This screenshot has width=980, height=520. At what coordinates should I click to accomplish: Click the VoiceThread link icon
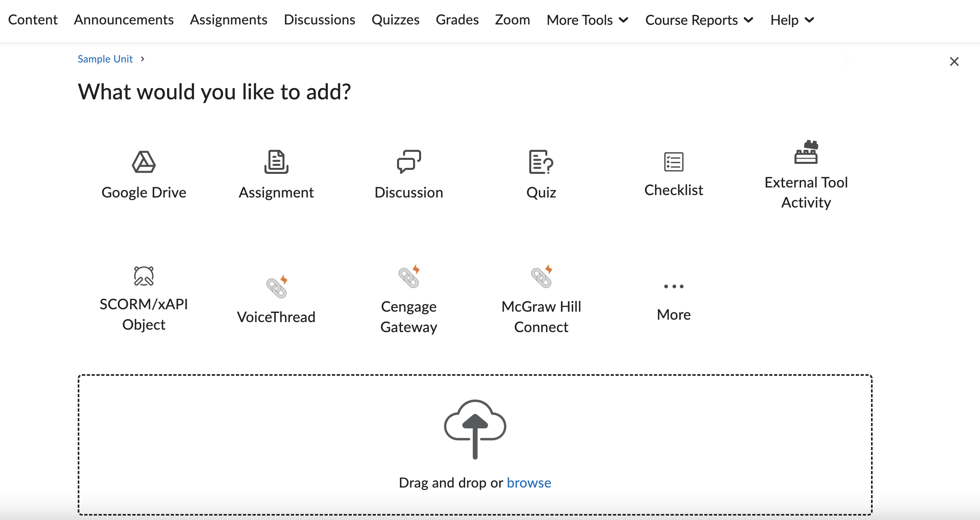(x=276, y=287)
